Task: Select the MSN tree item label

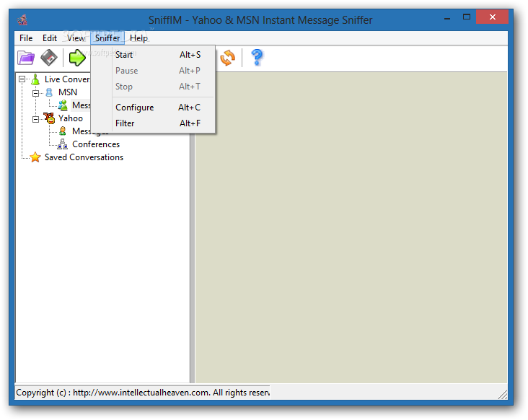Action: click(x=68, y=92)
